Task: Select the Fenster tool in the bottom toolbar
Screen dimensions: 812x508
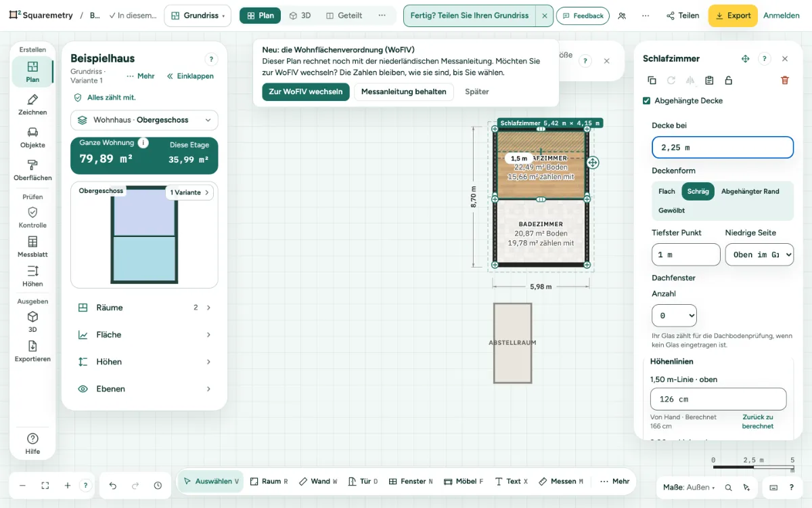Action: click(411, 482)
